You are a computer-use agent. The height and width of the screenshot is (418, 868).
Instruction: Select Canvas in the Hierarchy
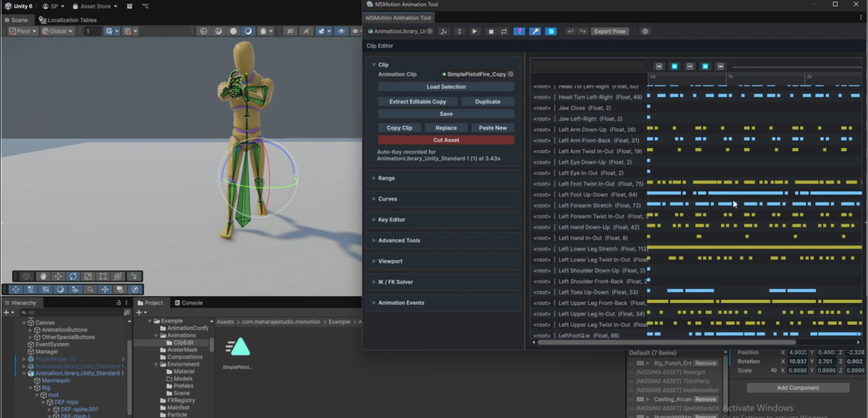(46, 323)
